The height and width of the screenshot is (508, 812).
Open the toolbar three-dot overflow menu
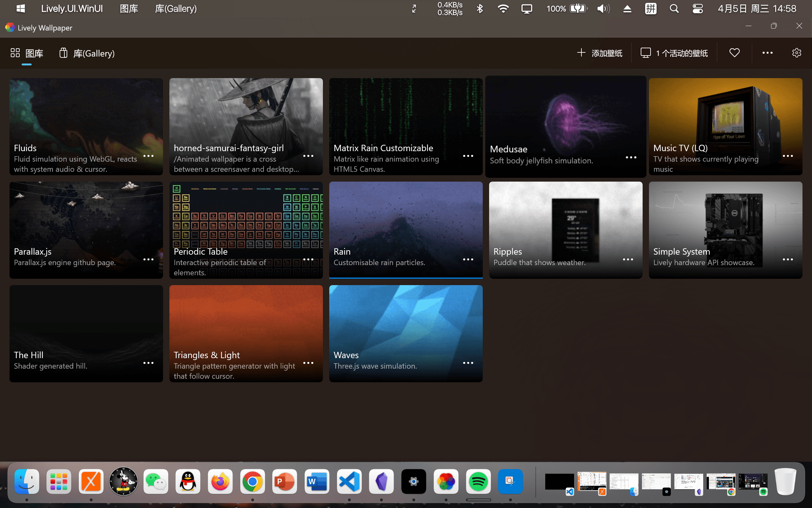(767, 53)
